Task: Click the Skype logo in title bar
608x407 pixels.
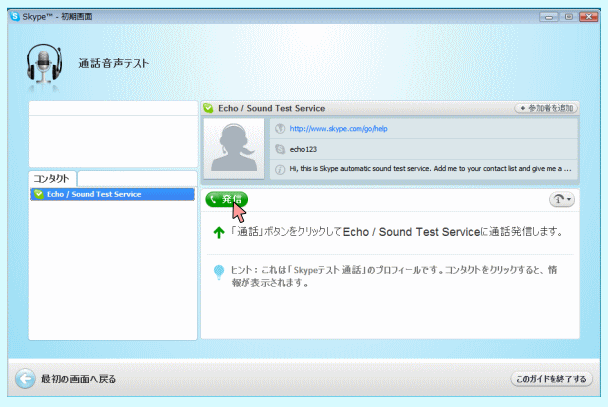Action: [x=15, y=17]
